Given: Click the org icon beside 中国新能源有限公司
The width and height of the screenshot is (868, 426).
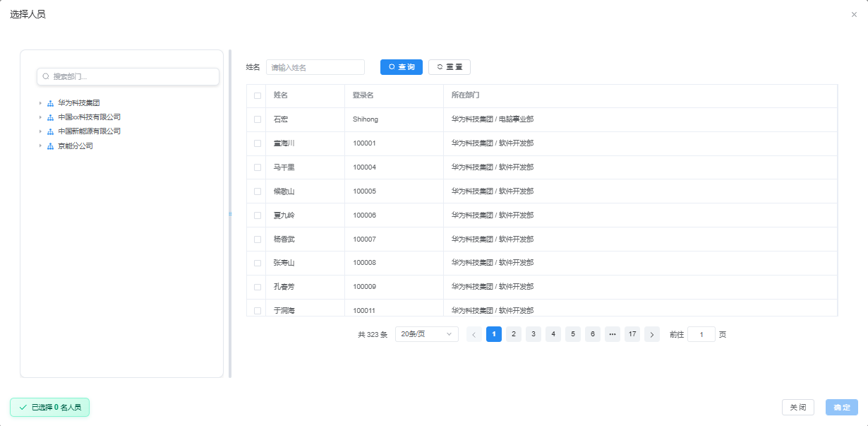Looking at the screenshot, I should tap(51, 131).
